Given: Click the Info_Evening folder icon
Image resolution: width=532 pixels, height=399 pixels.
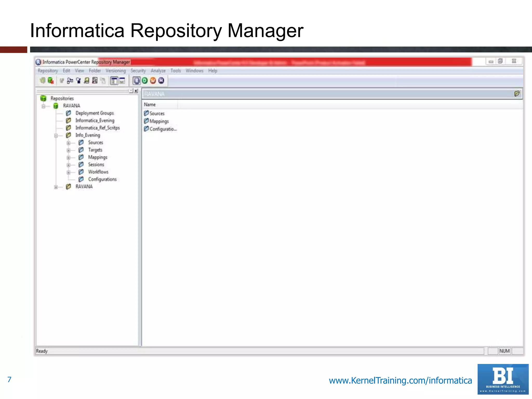Looking at the screenshot, I should pyautogui.click(x=68, y=135).
